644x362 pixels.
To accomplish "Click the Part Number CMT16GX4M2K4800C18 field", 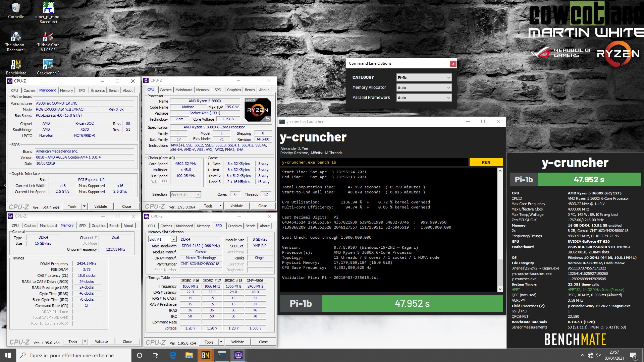I will (201, 264).
